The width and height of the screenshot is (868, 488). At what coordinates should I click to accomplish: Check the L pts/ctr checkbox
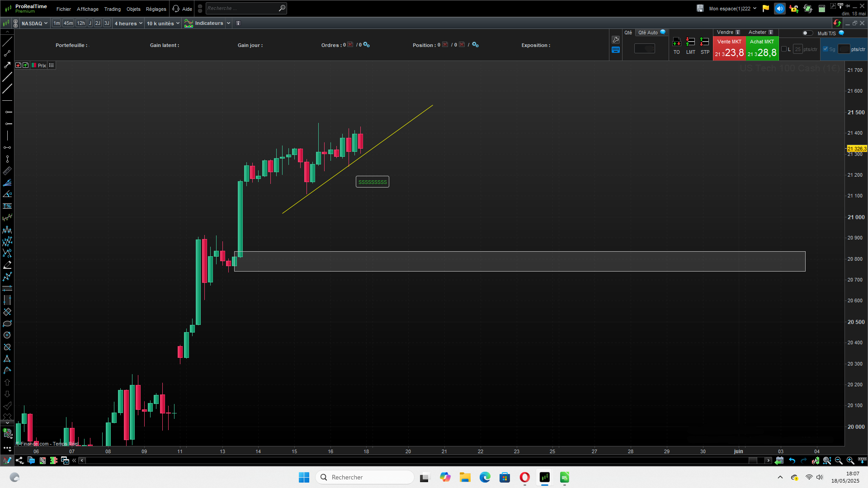coord(784,49)
